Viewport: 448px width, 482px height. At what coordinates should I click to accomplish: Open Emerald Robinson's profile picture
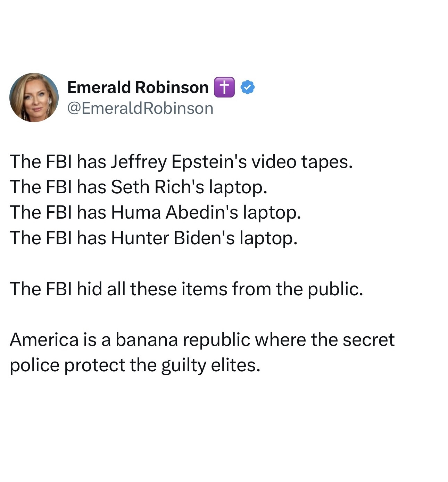point(34,98)
